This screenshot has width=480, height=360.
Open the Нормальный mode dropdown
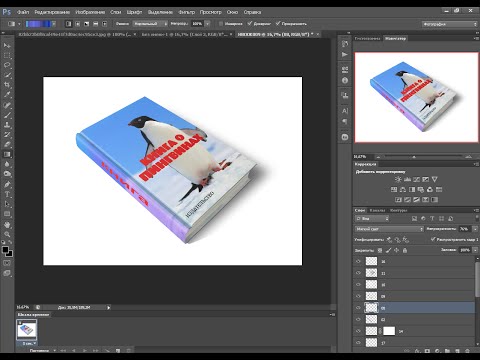point(151,24)
